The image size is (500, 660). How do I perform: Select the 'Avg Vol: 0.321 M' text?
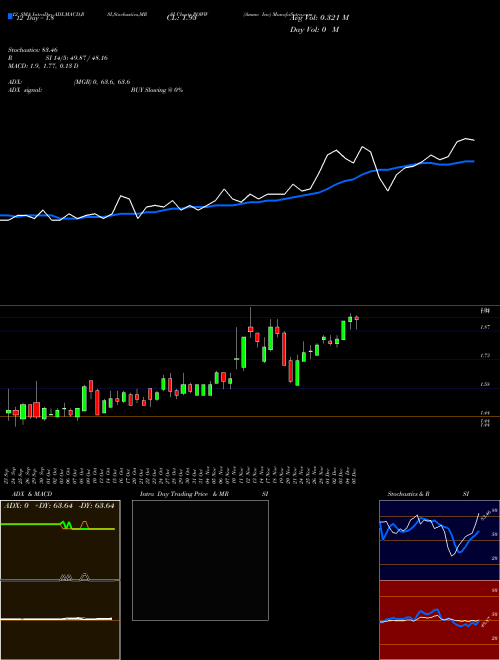point(319,18)
